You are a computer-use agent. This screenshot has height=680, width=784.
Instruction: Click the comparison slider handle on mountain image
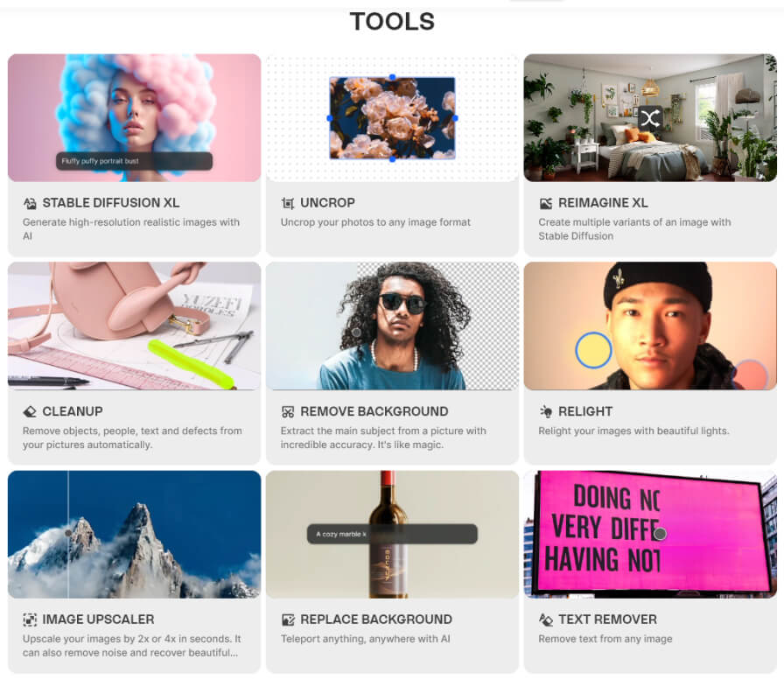68,533
